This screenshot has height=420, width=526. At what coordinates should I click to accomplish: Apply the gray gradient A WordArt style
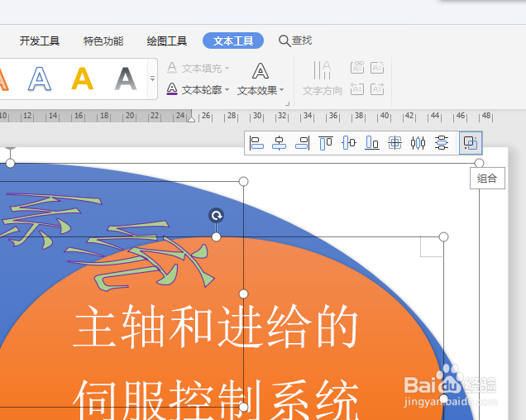point(126,79)
